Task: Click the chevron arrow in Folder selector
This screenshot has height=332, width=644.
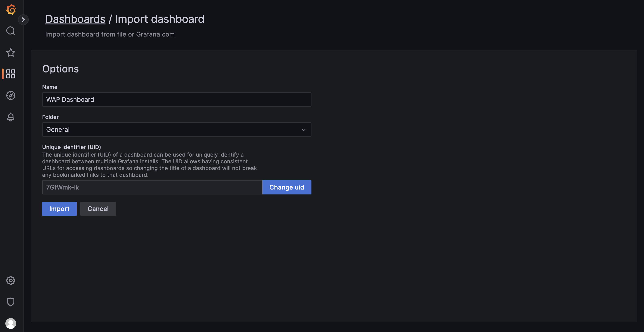Action: point(304,130)
